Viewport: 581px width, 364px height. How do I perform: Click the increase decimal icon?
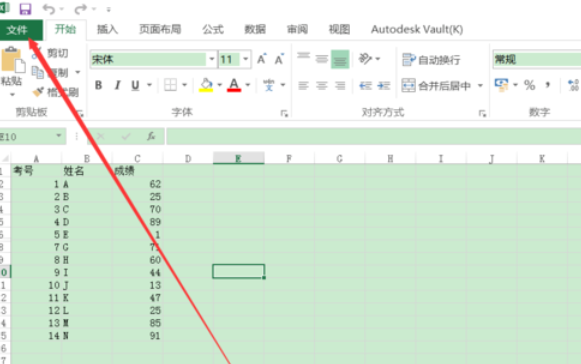pyautogui.click(x=574, y=85)
